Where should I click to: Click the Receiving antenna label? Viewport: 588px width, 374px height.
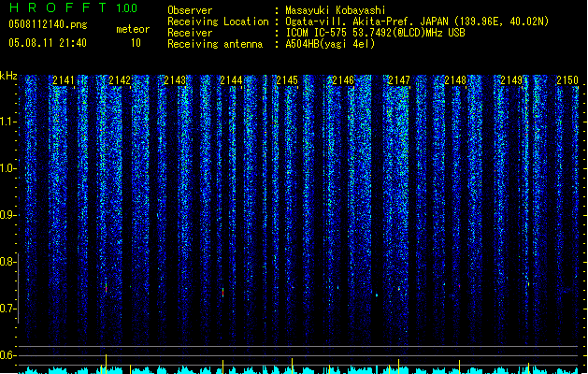[215, 44]
